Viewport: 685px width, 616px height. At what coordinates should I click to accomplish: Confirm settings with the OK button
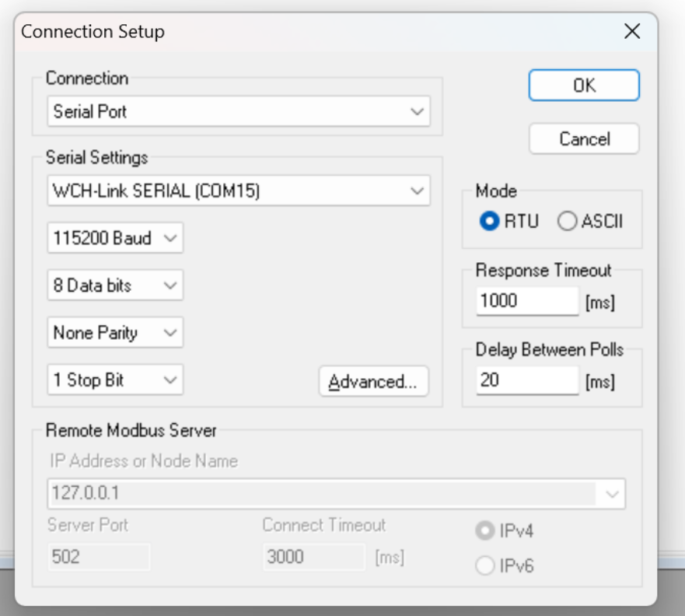click(x=584, y=86)
